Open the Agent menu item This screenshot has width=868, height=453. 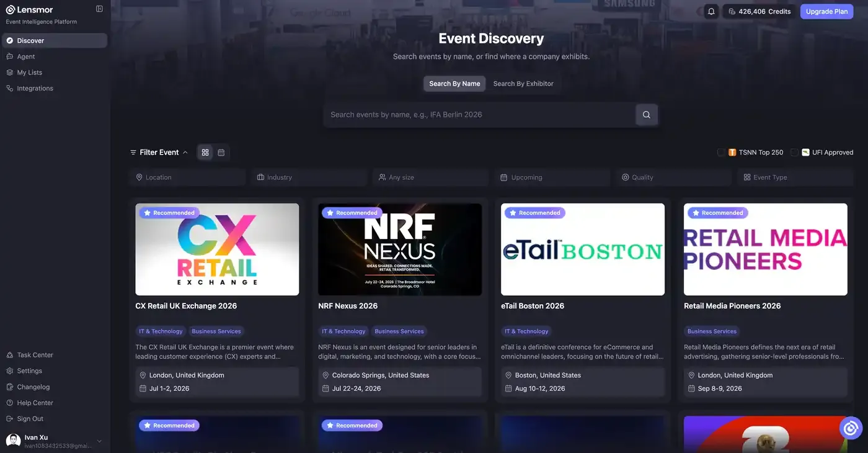pyautogui.click(x=55, y=56)
